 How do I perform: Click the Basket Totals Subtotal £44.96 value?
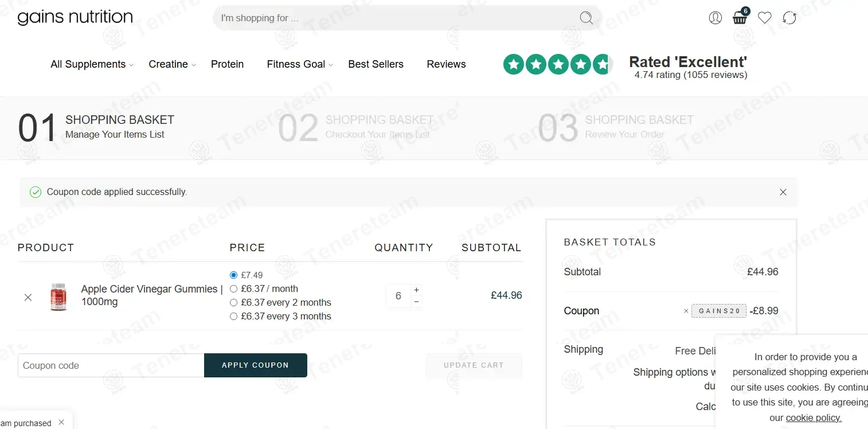coord(763,272)
